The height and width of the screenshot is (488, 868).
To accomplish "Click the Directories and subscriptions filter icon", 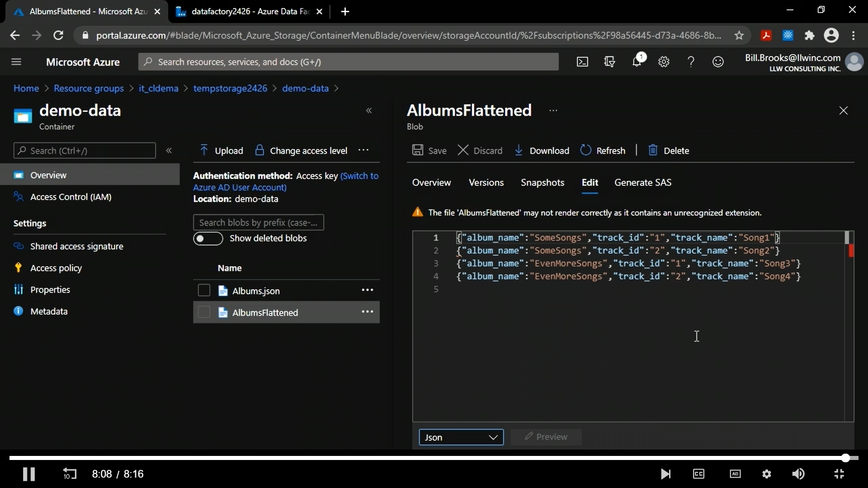I will click(x=609, y=62).
